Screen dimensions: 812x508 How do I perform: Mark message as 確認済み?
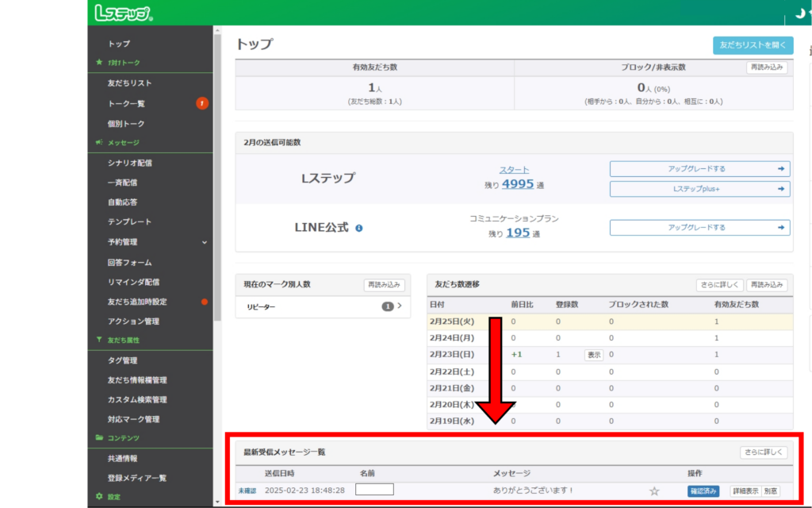click(x=703, y=491)
